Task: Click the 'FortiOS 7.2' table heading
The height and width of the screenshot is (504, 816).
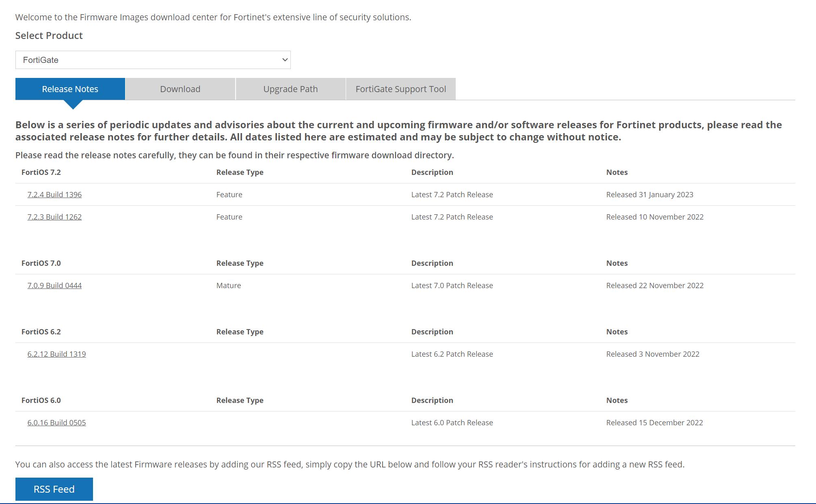Action: click(x=41, y=172)
